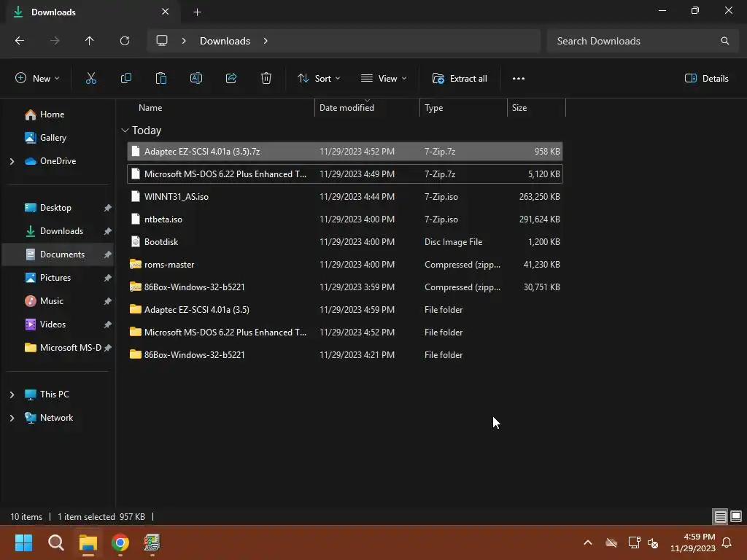The width and height of the screenshot is (747, 560).
Task: Open notification bell in taskbar
Action: 727,542
